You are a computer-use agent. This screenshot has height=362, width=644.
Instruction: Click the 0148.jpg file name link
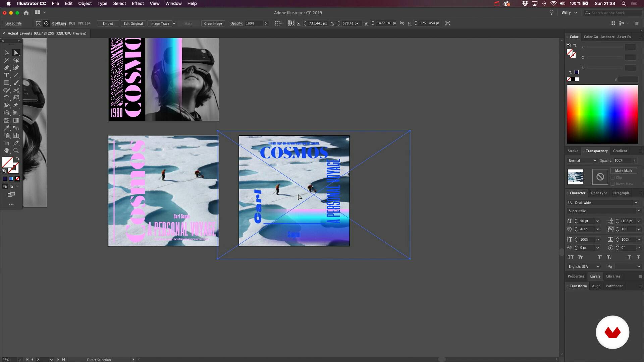pos(59,23)
